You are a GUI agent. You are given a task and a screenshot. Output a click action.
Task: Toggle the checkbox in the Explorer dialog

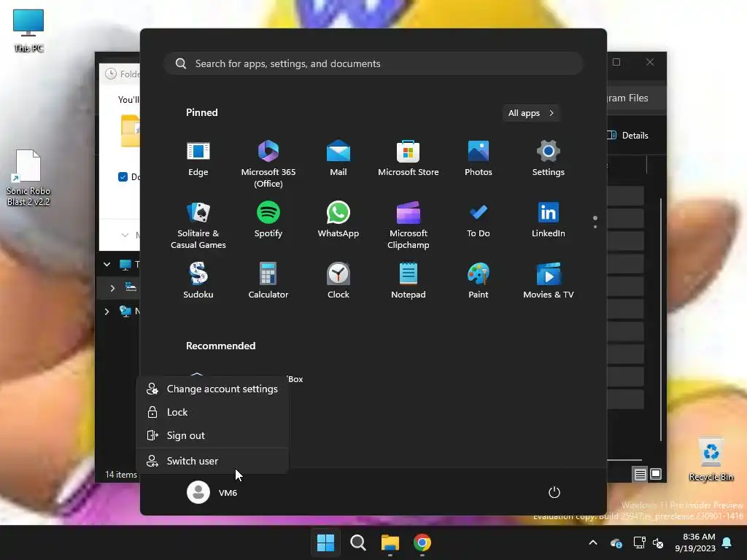[123, 176]
